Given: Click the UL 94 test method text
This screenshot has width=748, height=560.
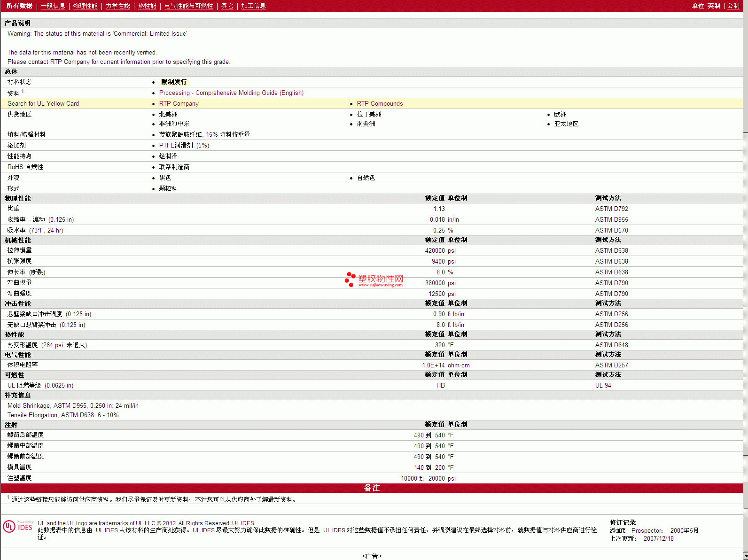Looking at the screenshot, I should point(603,386).
